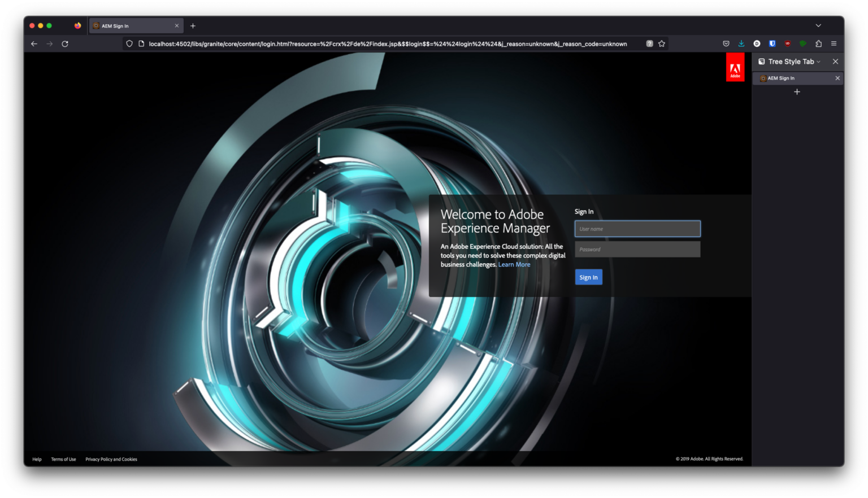Viewport: 868px width, 498px height.
Task: Open the uBlock Origin extension
Action: (x=788, y=43)
